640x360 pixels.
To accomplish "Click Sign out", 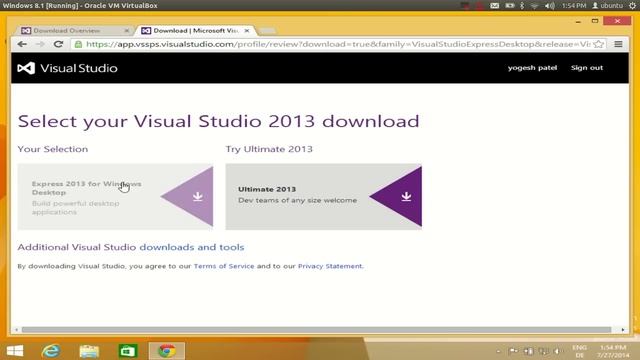I will coord(587,68).
